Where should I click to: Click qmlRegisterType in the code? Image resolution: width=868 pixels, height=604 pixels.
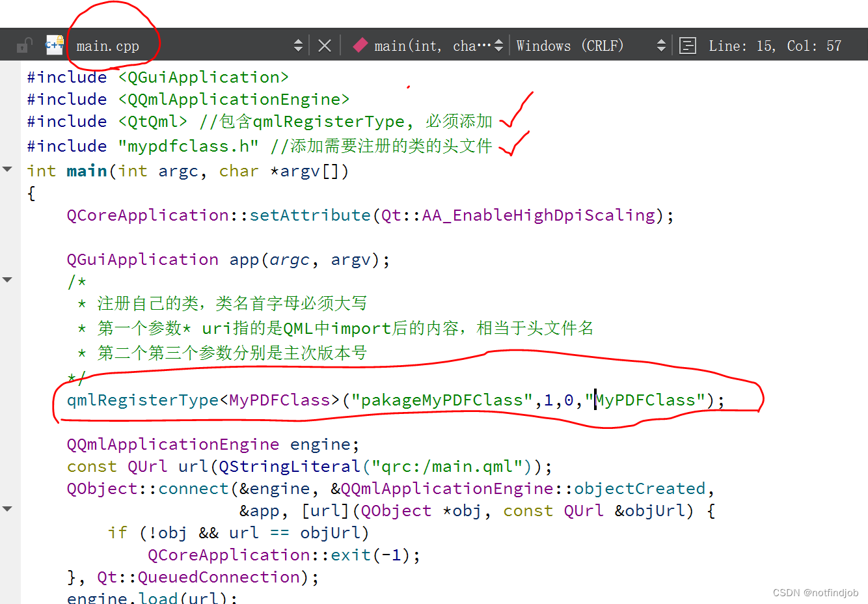coord(142,400)
